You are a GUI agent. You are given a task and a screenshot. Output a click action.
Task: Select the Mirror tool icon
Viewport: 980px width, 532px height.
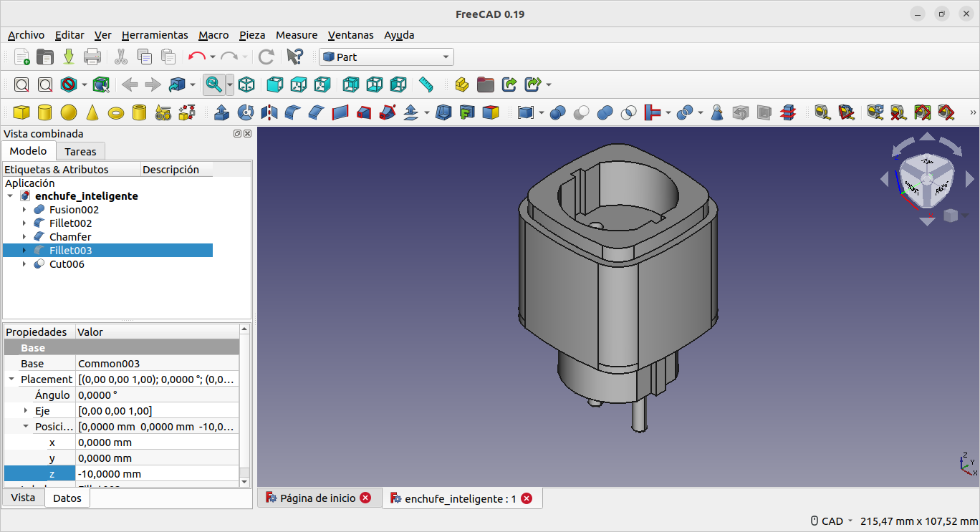[269, 112]
